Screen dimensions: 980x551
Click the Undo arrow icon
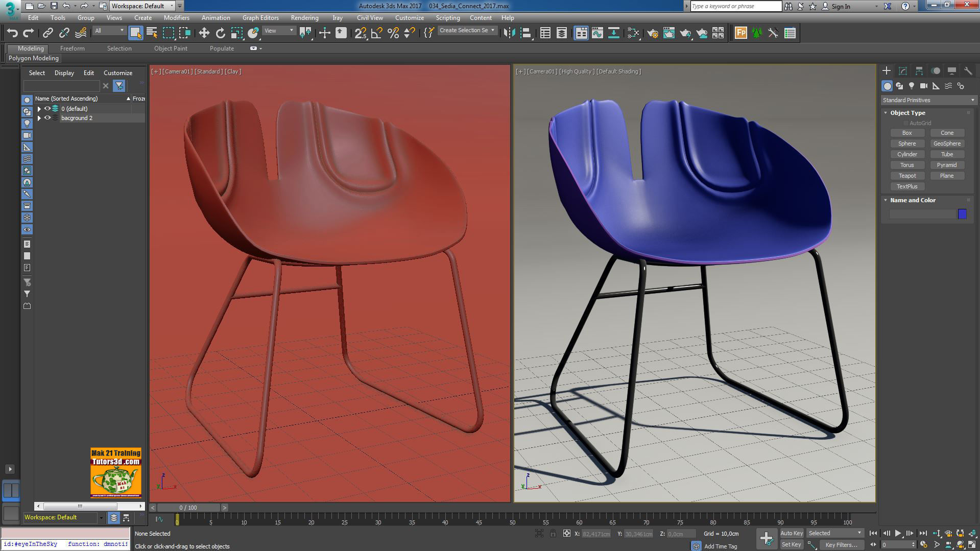coord(12,33)
